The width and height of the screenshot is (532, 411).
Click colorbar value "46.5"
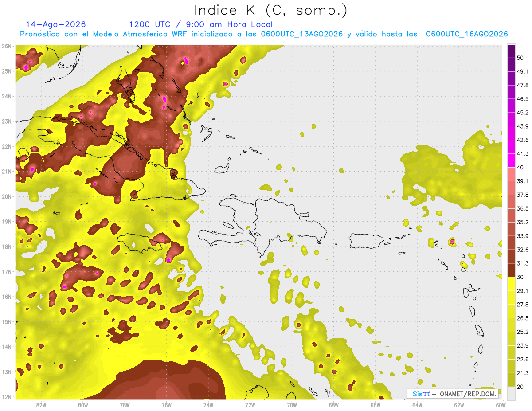522,99
